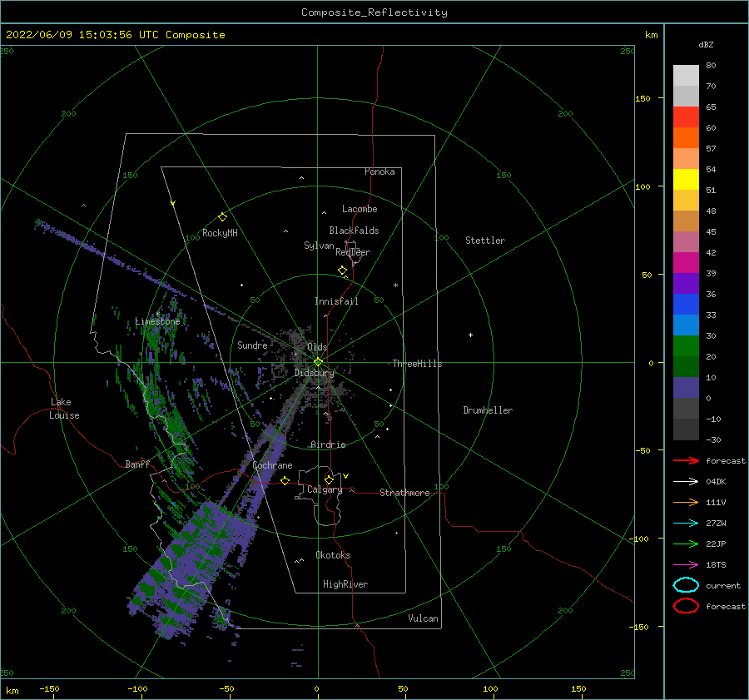The width and height of the screenshot is (749, 700).
Task: Click the Innisfail town label
Action: tap(336, 301)
